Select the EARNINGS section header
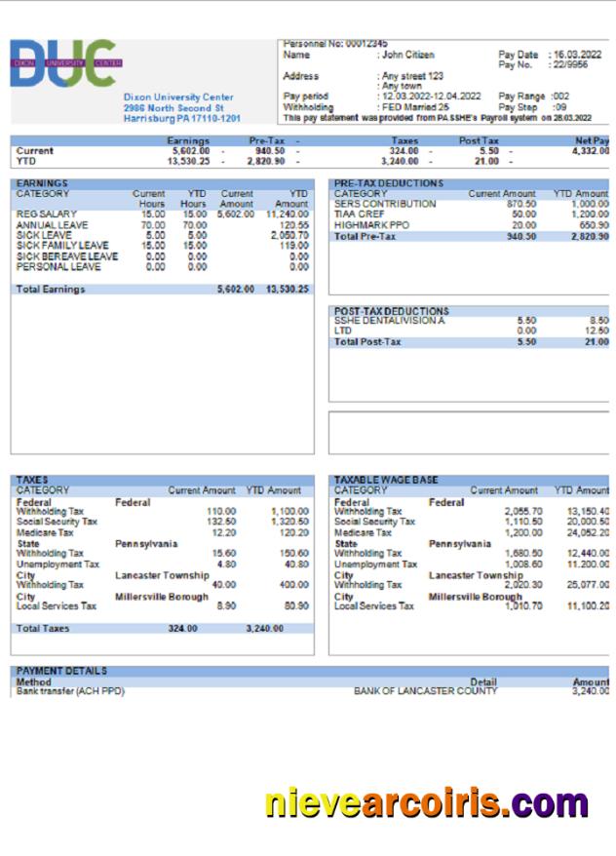 coord(43,183)
